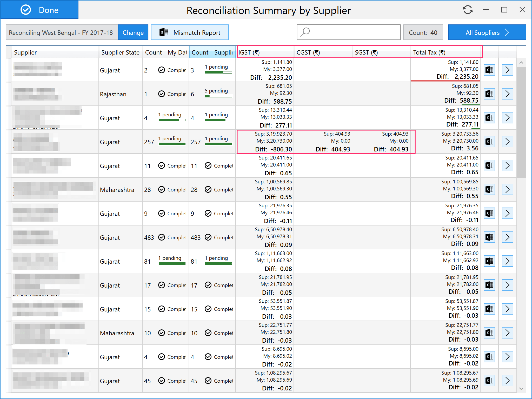532x399 pixels.
Task: Click Excel icon in row with 483 invoices
Action: tap(489, 237)
